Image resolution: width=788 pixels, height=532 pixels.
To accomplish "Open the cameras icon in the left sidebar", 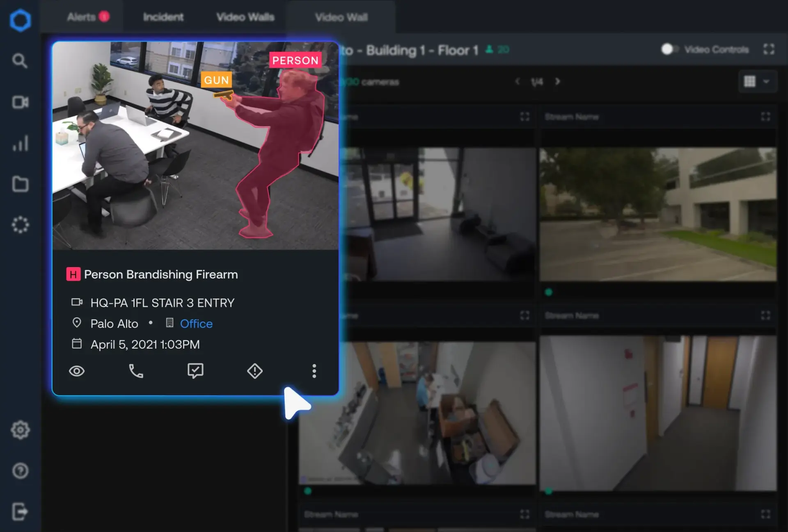I will (x=20, y=102).
